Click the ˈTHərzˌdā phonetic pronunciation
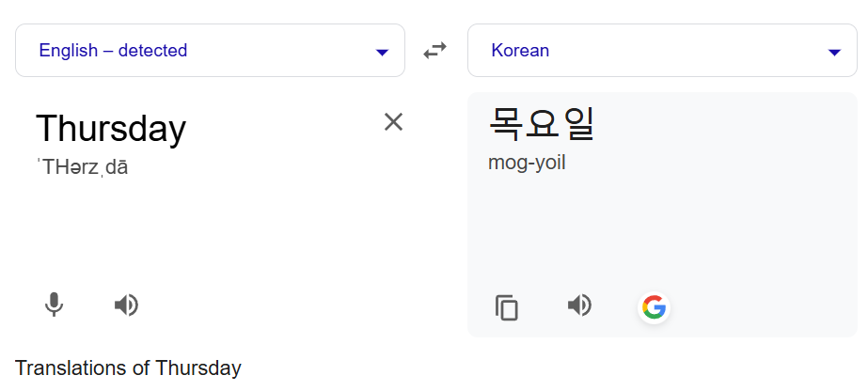The image size is (868, 391). coord(82,167)
